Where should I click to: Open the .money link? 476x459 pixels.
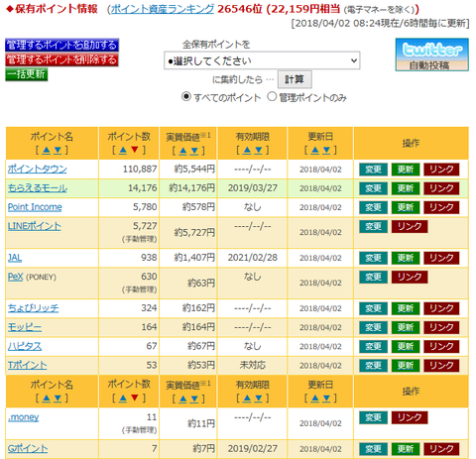(23, 417)
